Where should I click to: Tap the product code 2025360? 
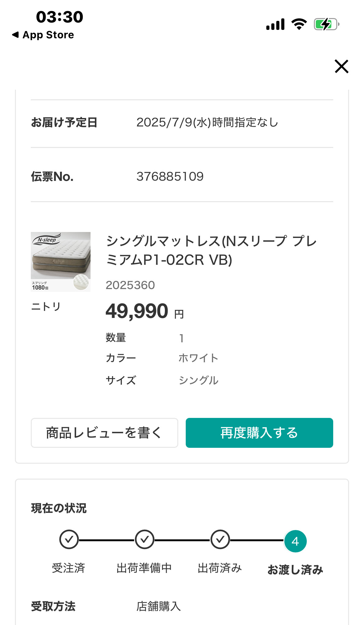130,285
